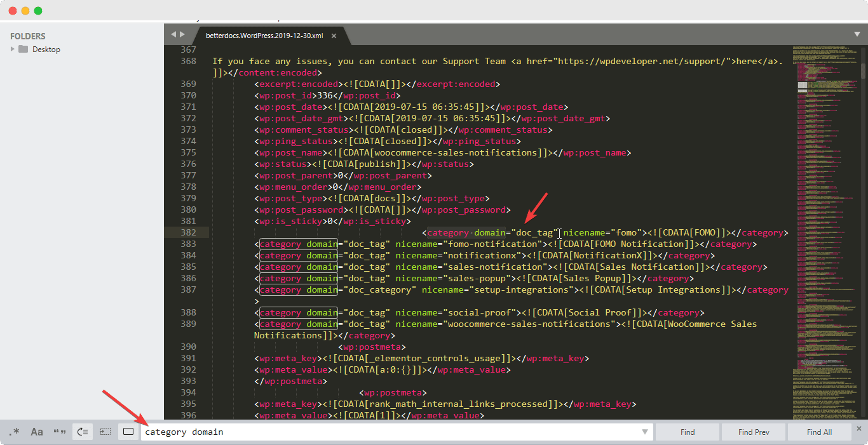Select the in-selection search icon
The height and width of the screenshot is (445, 868).
click(x=104, y=431)
